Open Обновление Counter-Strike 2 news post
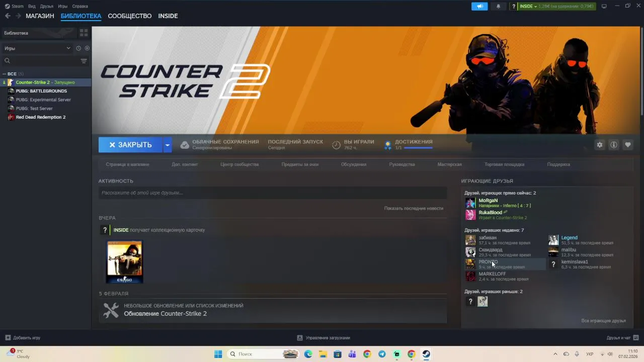644x362 pixels. click(x=166, y=314)
